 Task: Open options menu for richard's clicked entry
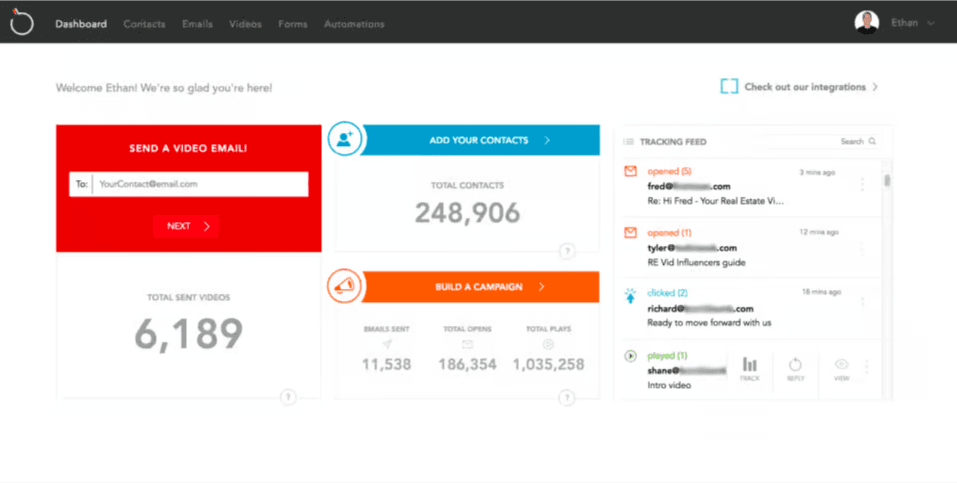pyautogui.click(x=862, y=301)
